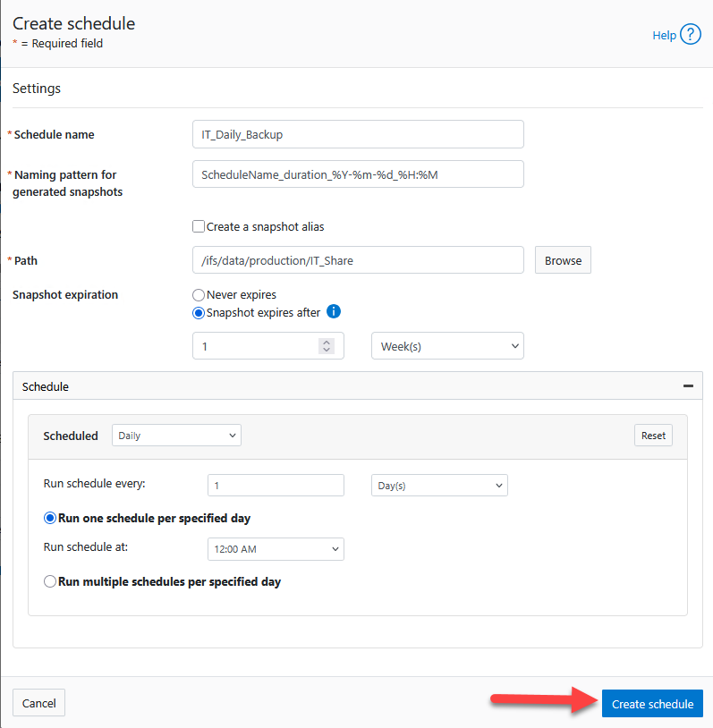Cancel the schedule creation
Image resolution: width=713 pixels, height=728 pixels.
pos(38,703)
